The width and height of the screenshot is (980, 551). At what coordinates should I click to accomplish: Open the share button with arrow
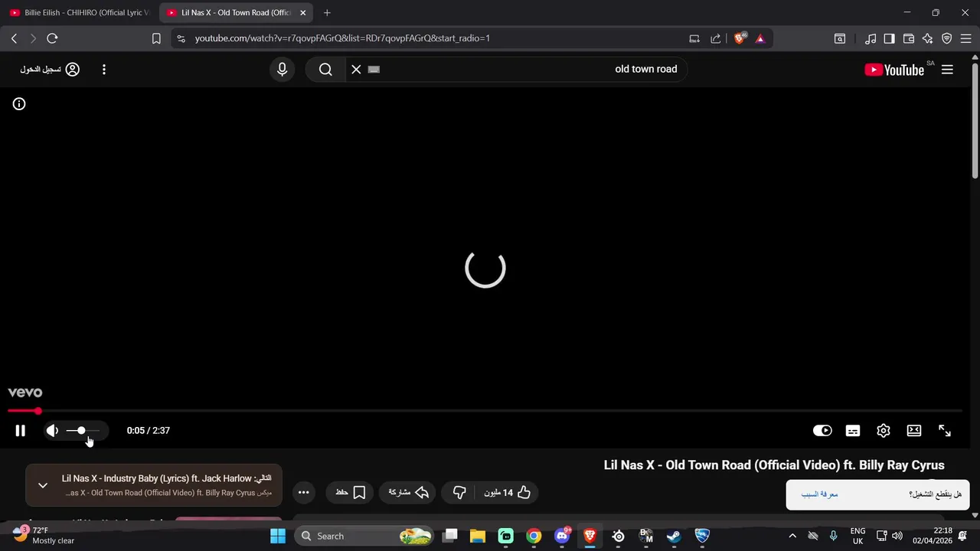(408, 493)
